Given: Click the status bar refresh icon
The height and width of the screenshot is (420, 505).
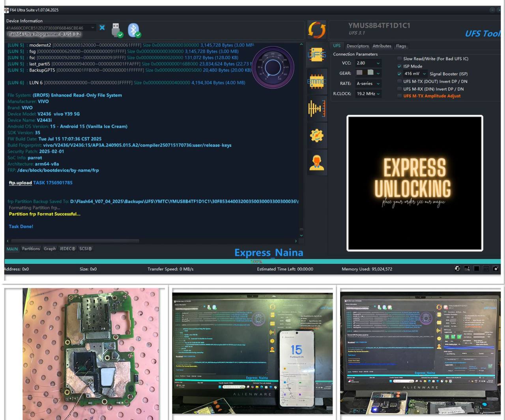Looking at the screenshot, I should (x=457, y=269).
